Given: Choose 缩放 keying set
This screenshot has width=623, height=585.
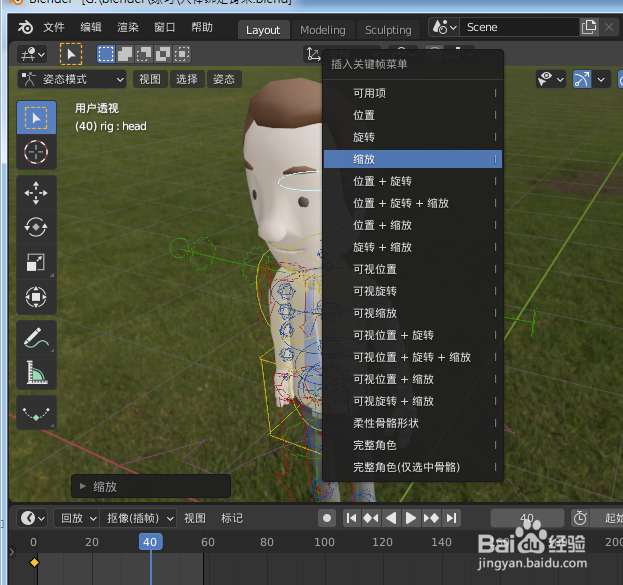Looking at the screenshot, I should (x=413, y=159).
